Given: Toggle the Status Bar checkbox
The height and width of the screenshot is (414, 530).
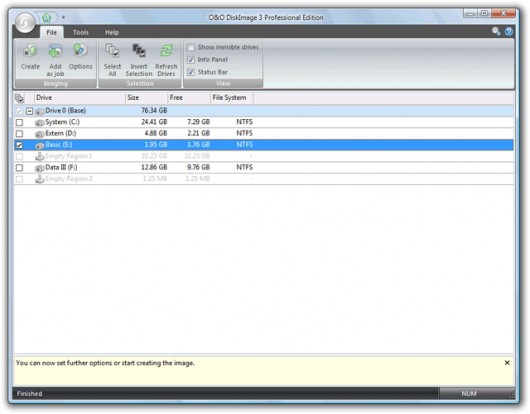Looking at the screenshot, I should pyautogui.click(x=191, y=72).
